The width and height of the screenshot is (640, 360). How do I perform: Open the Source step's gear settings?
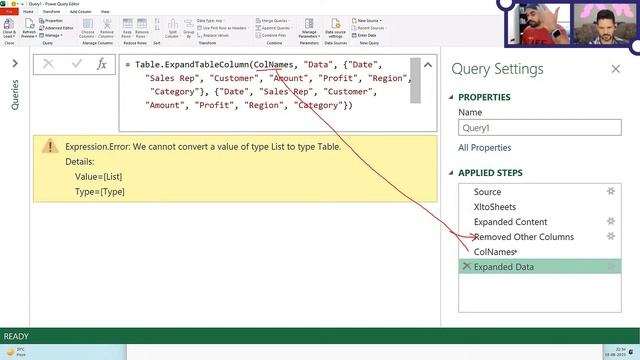(x=611, y=191)
